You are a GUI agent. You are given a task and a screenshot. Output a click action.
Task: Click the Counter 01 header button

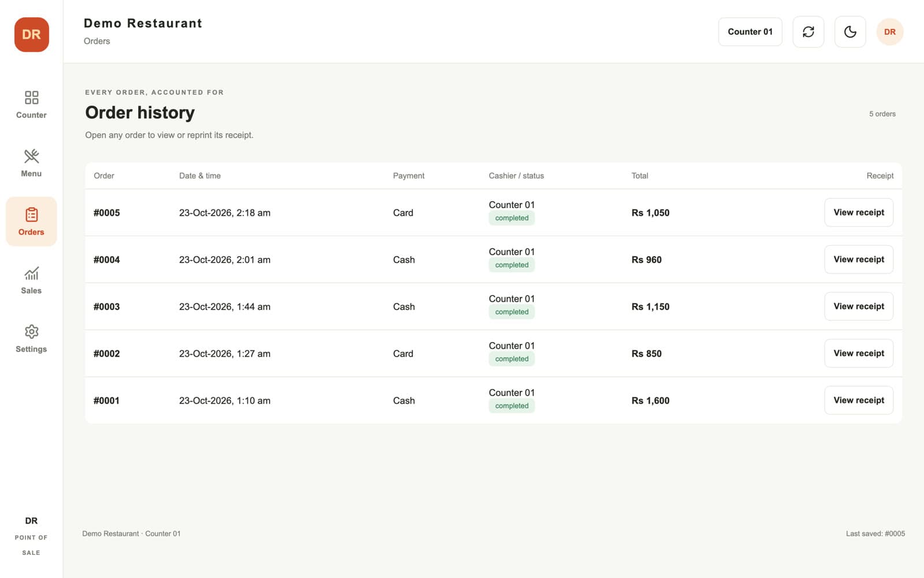point(750,32)
